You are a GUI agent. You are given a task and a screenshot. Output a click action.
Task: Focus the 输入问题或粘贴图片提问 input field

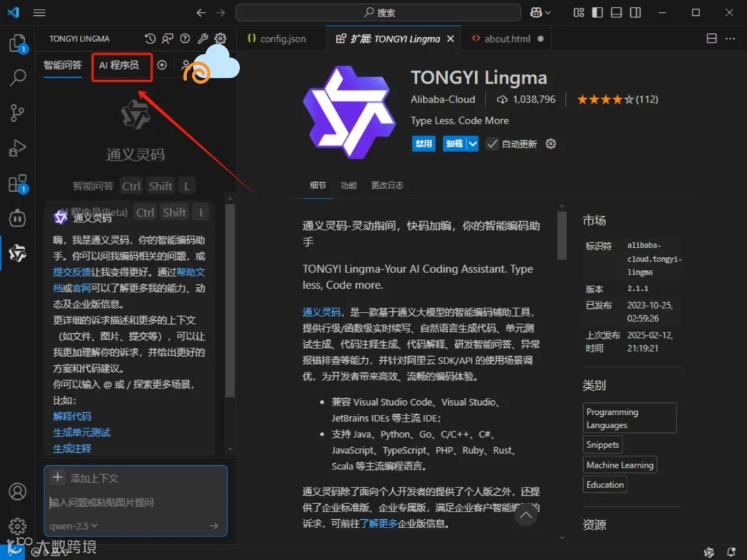click(x=136, y=503)
